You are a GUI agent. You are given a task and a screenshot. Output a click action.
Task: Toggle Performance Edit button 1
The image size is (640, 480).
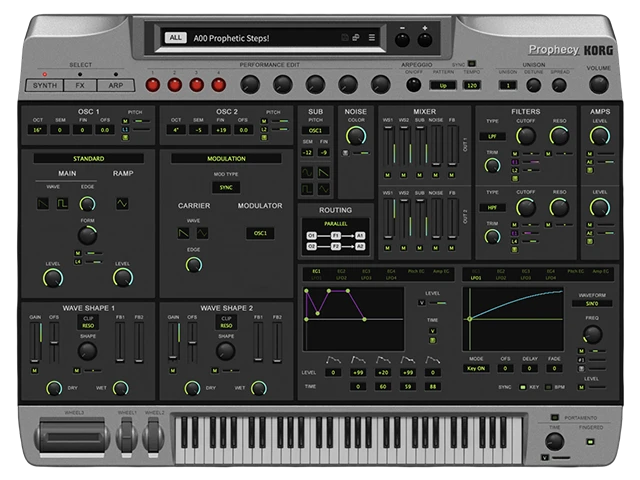point(153,85)
